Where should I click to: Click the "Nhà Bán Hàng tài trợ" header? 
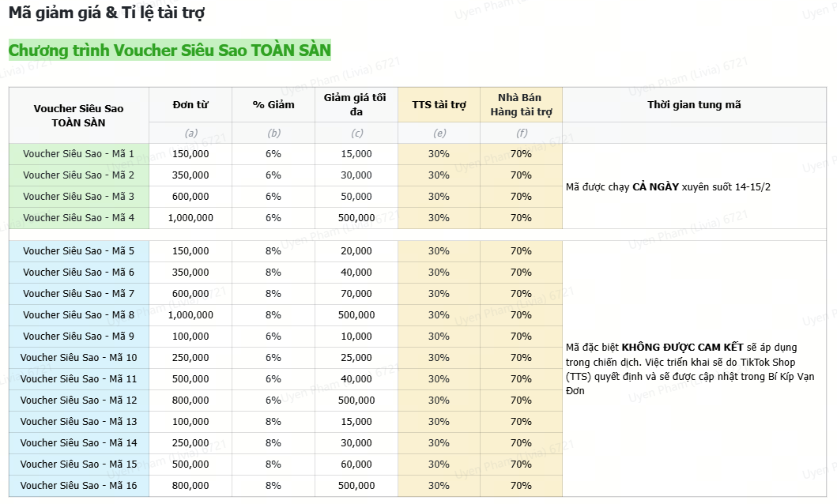point(521,104)
